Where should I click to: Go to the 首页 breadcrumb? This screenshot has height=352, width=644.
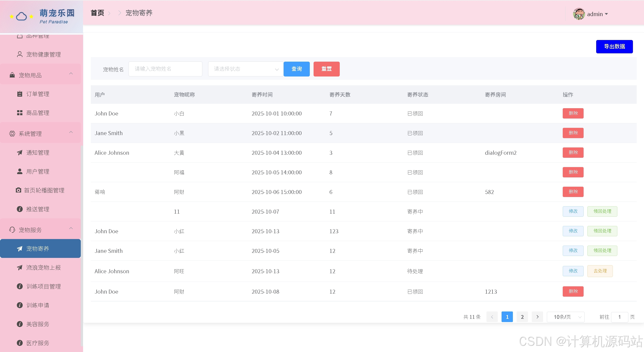[97, 13]
